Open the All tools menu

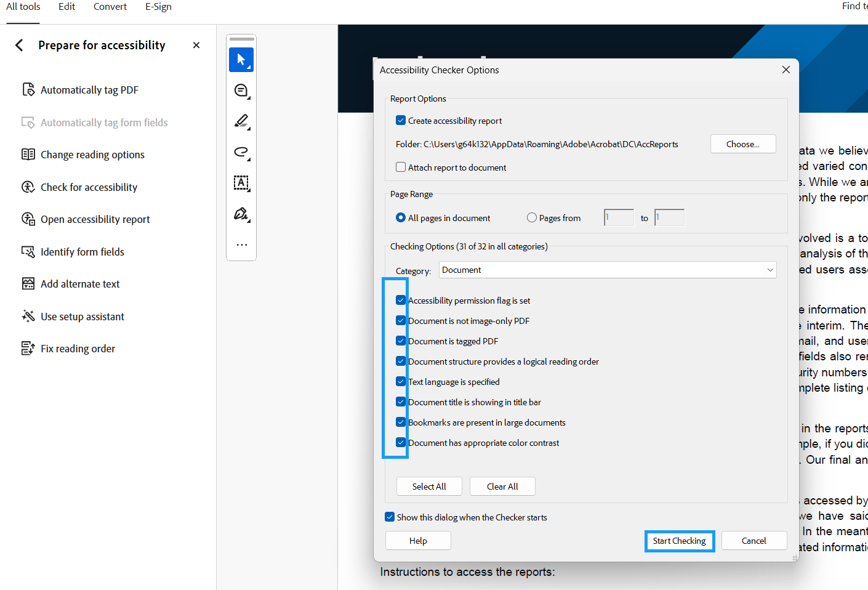click(x=23, y=7)
